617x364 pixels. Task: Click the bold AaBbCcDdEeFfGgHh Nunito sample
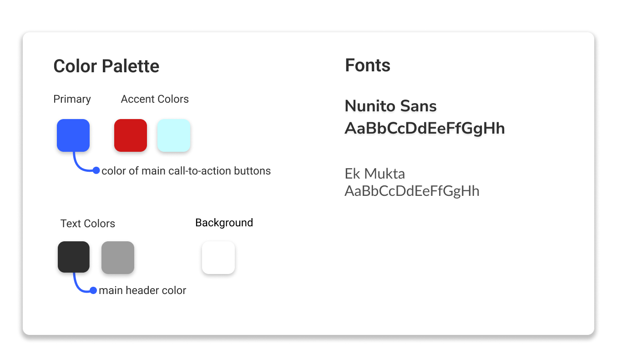tap(425, 129)
